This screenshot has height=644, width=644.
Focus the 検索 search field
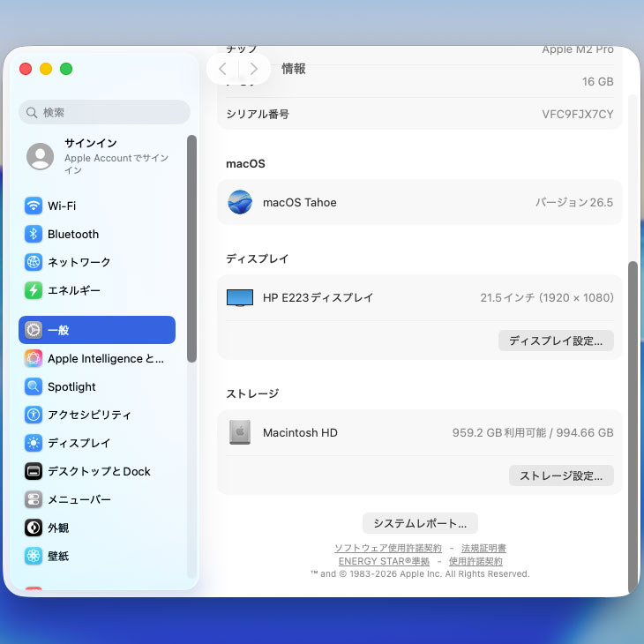(x=104, y=112)
